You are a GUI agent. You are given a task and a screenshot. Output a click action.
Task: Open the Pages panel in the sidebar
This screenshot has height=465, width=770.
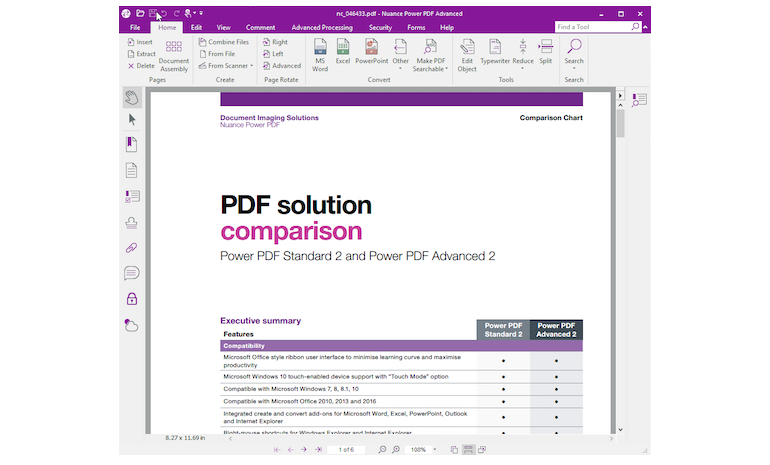click(x=131, y=170)
